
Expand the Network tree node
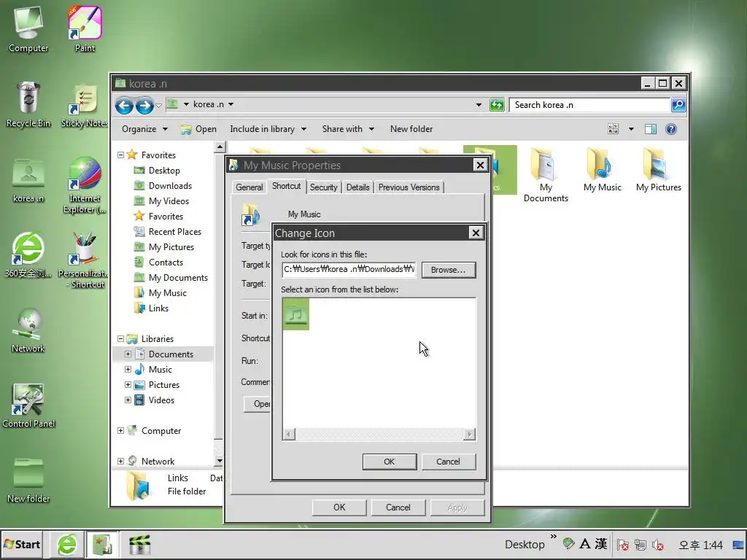click(x=121, y=462)
